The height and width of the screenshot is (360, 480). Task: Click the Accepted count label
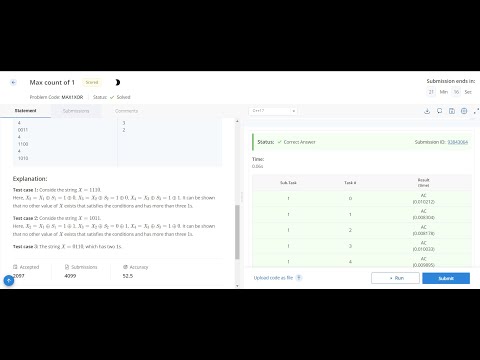point(29,267)
